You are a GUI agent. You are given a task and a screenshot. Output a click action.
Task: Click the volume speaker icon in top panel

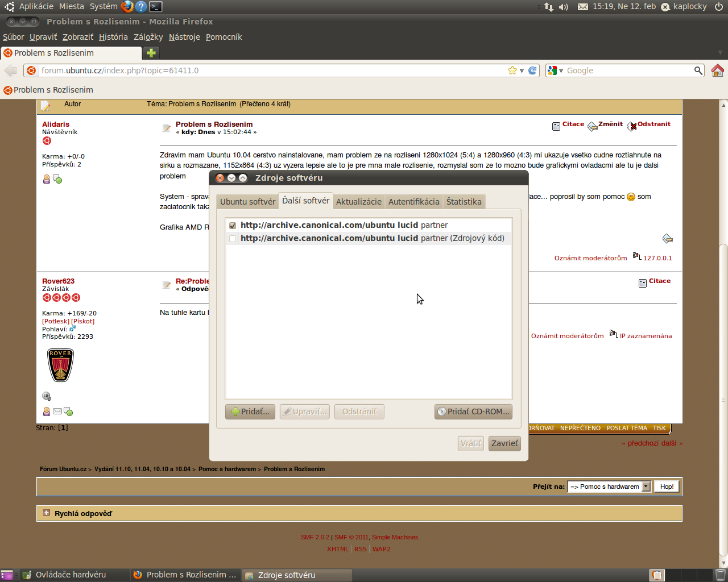point(563,7)
